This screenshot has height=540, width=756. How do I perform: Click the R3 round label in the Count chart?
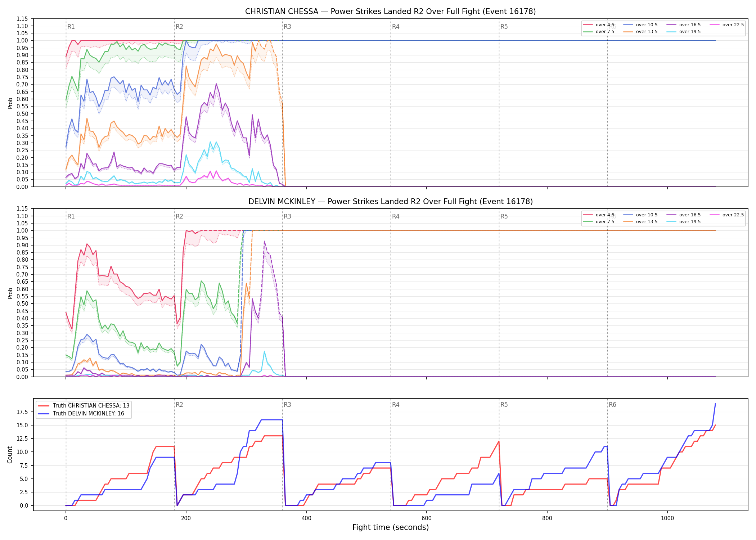[x=287, y=405]
